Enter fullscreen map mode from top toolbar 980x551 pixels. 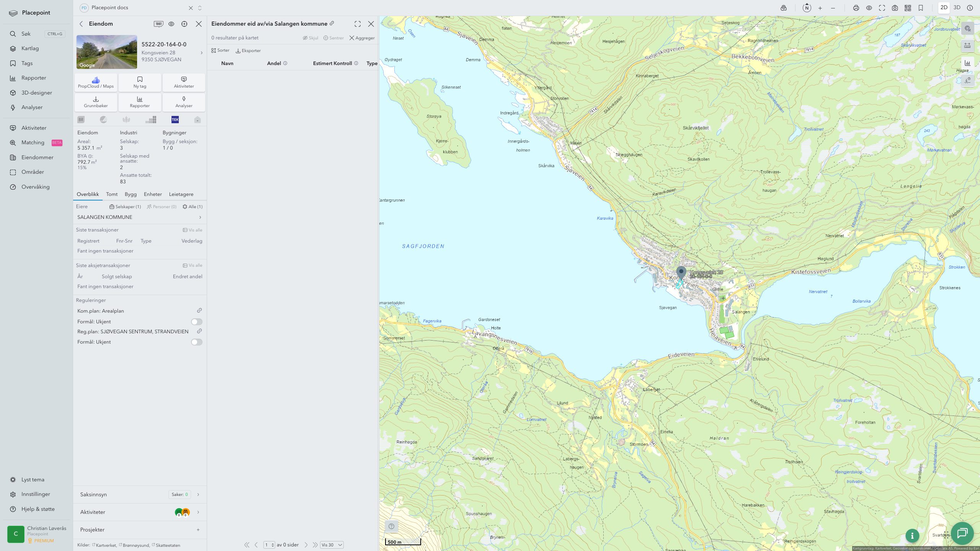coord(882,8)
